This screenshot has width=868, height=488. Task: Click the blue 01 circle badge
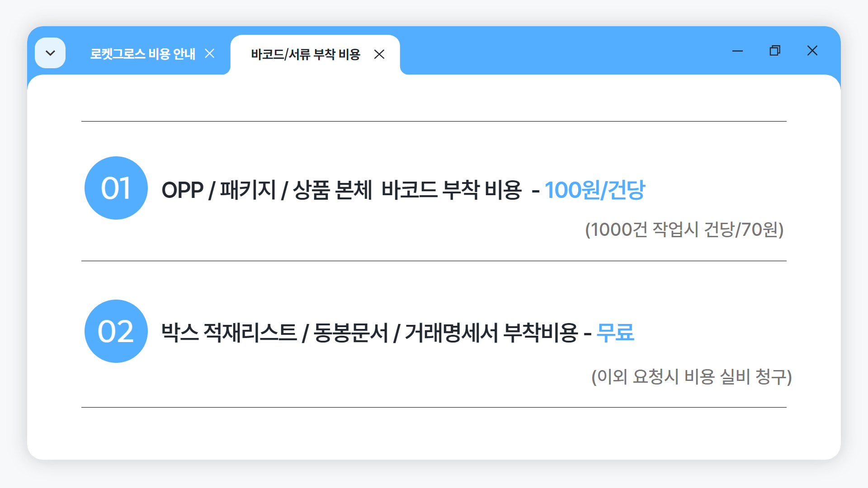point(116,188)
